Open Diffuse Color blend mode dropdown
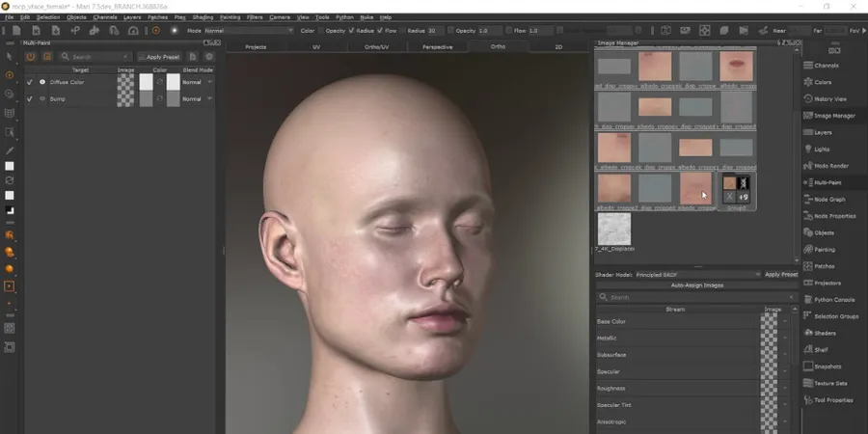The height and width of the screenshot is (434, 868). tap(197, 83)
